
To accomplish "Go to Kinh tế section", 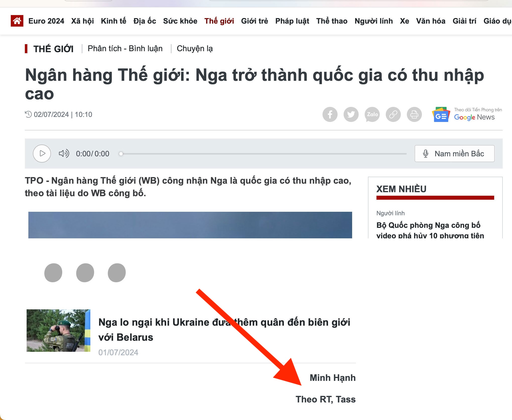I will (x=113, y=21).
